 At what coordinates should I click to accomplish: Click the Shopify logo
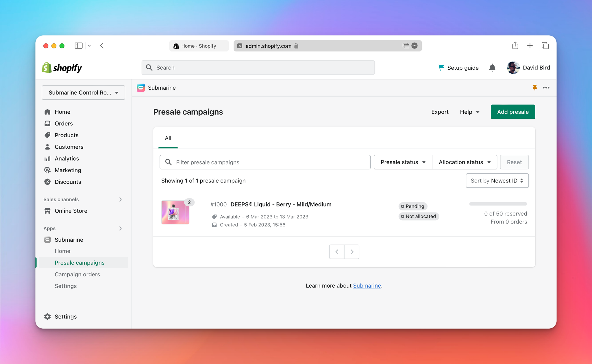(x=62, y=68)
